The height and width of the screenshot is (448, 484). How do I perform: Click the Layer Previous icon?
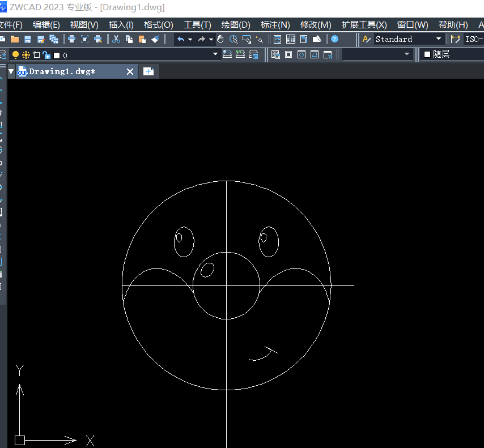click(240, 54)
